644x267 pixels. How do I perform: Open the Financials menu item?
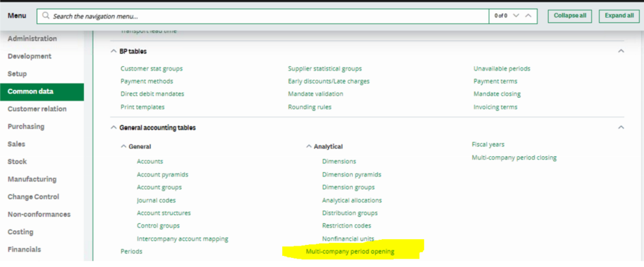tap(24, 250)
